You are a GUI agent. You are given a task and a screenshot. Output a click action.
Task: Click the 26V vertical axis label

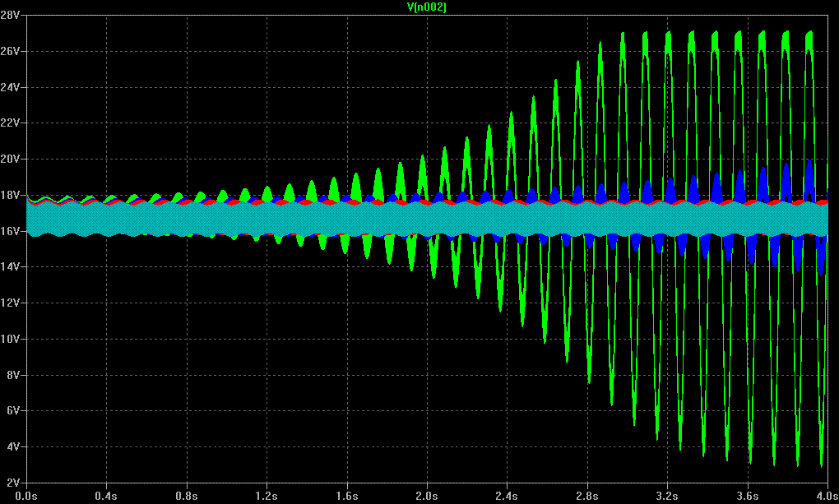[x=10, y=51]
